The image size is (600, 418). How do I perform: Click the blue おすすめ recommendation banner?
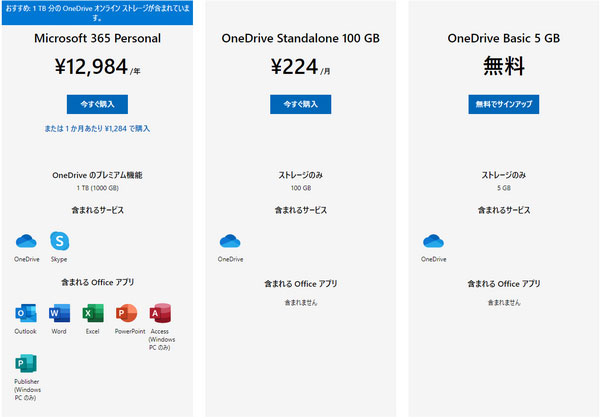[97, 13]
